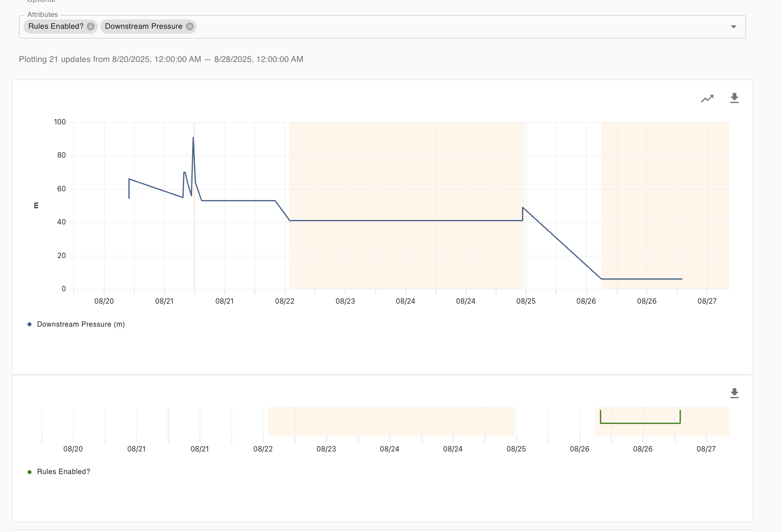The height and width of the screenshot is (532, 781).
Task: Click the highest peak of the pressure line
Action: [x=193, y=138]
